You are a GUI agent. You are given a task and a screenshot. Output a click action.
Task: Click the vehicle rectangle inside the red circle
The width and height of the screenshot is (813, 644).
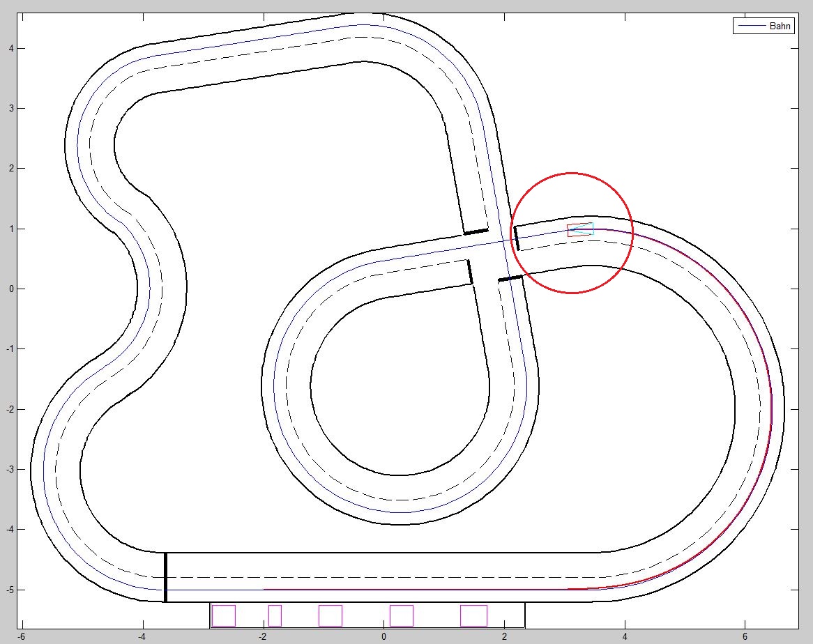click(x=580, y=230)
